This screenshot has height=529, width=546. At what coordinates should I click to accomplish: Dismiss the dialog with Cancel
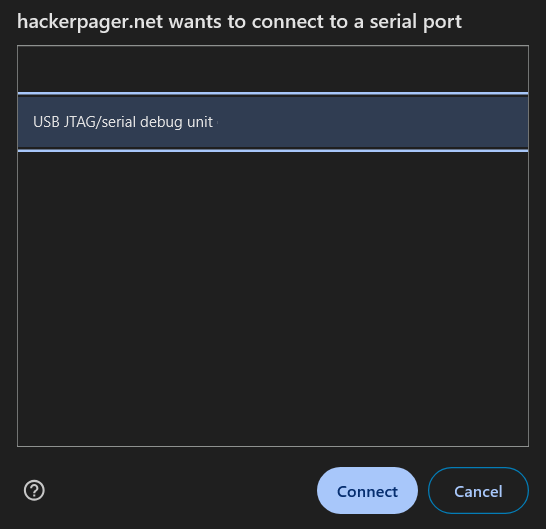(478, 490)
